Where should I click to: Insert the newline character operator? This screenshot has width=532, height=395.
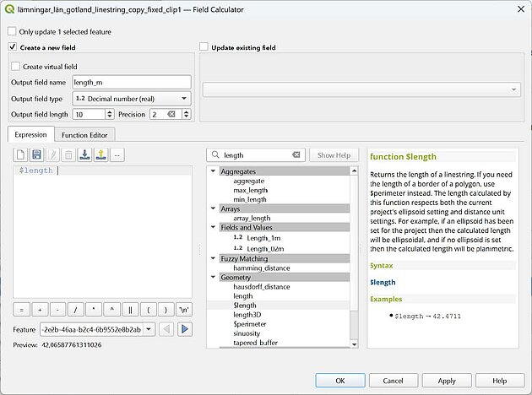pos(184,310)
